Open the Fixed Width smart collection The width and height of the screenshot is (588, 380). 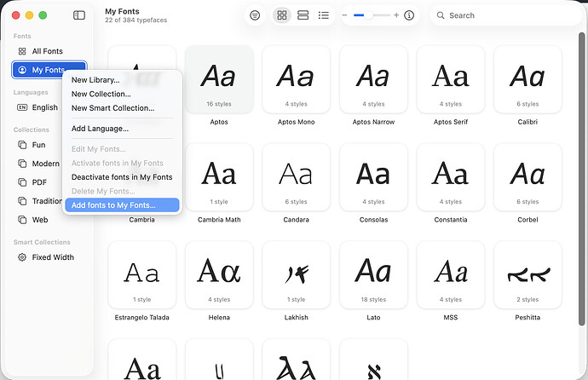point(49,257)
